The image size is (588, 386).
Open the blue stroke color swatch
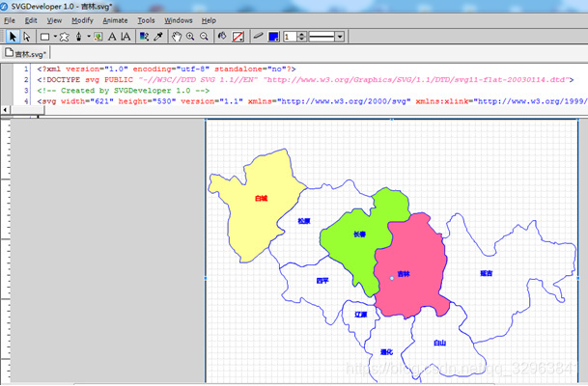point(273,37)
